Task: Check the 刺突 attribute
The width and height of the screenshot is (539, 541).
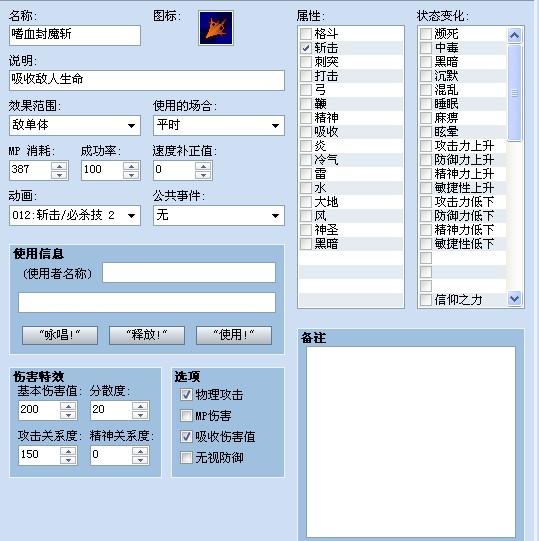Action: [x=306, y=62]
